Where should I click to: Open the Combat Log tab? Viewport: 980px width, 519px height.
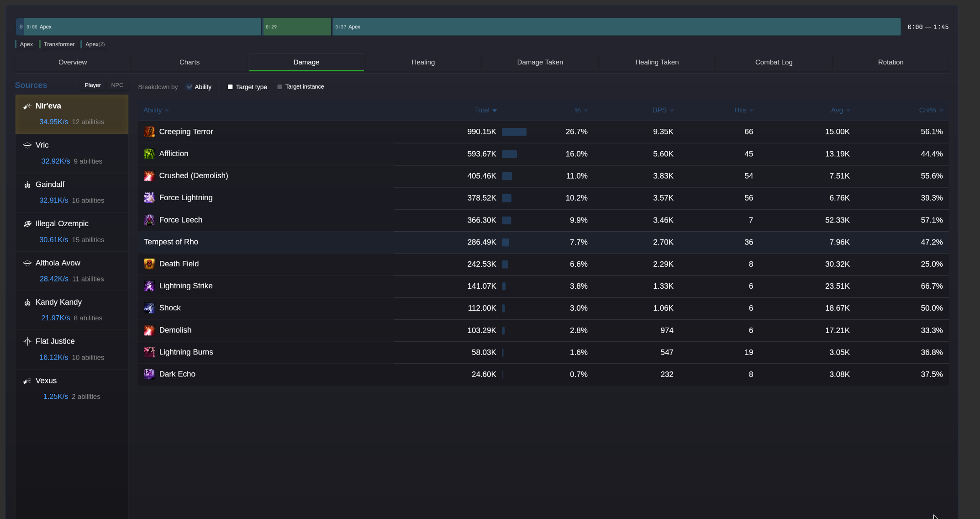point(773,62)
